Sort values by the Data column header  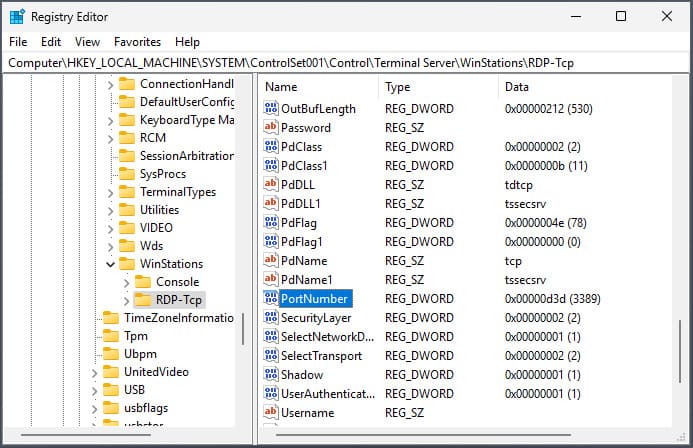pyautogui.click(x=586, y=87)
